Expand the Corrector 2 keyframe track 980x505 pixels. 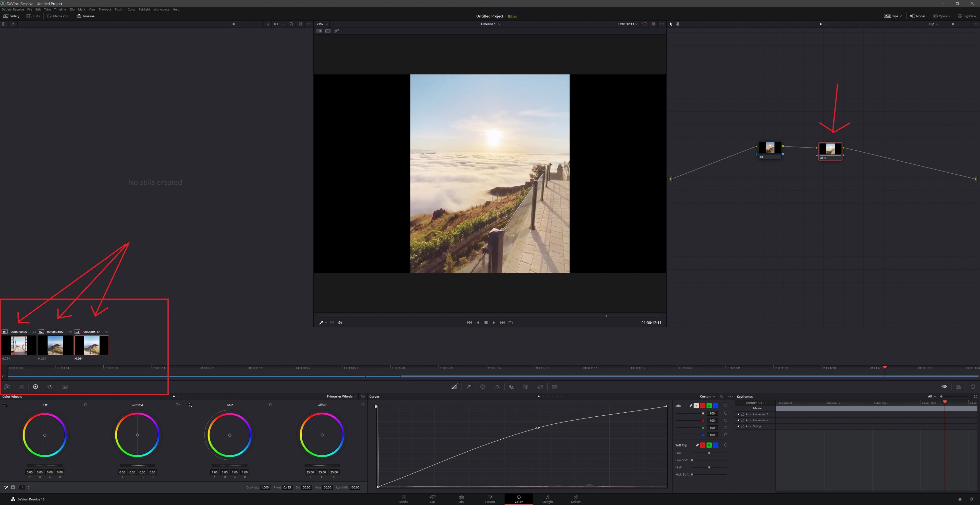pos(750,420)
